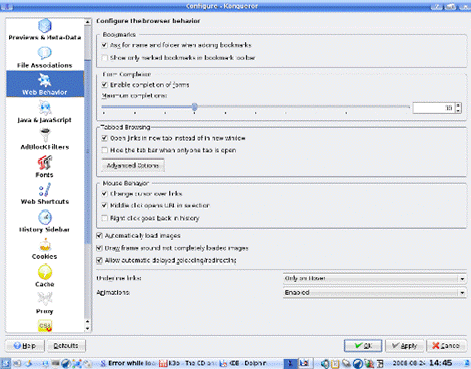
Task: Toggle 'Draw frame around not completely loaded images'
Action: pyautogui.click(x=99, y=248)
